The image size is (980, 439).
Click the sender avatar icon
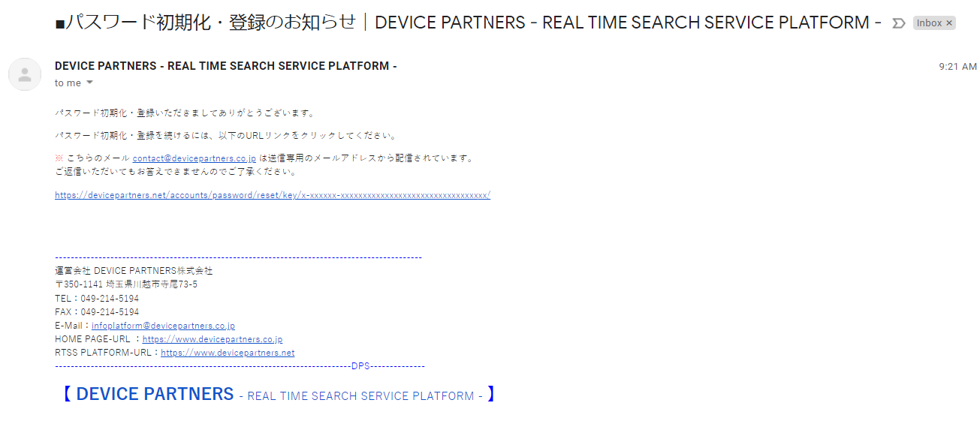25,74
